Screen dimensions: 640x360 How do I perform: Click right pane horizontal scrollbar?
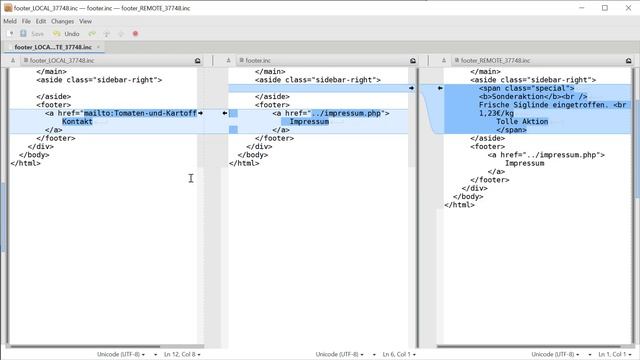click(529, 347)
